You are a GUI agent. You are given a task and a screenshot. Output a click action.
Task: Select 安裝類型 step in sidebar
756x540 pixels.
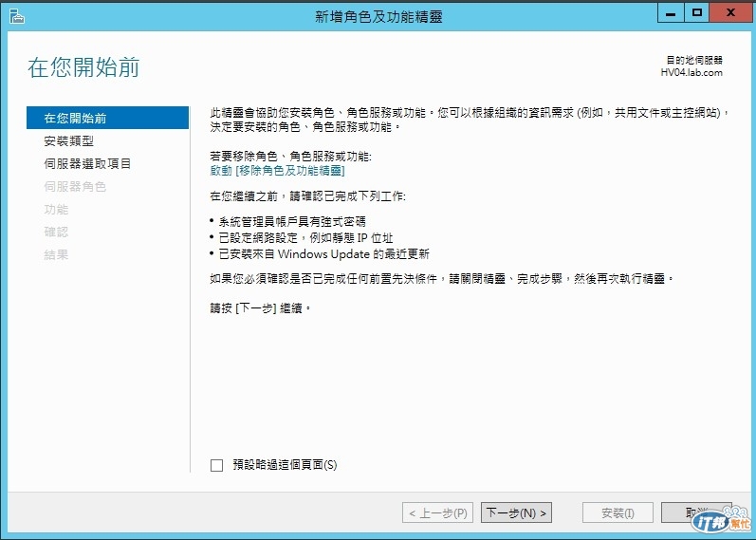coord(69,140)
